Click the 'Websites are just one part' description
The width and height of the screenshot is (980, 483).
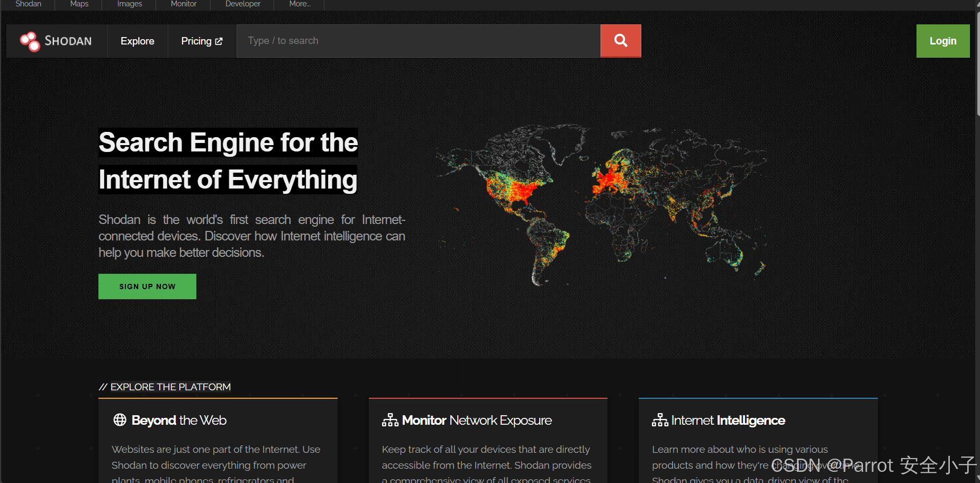[216, 464]
